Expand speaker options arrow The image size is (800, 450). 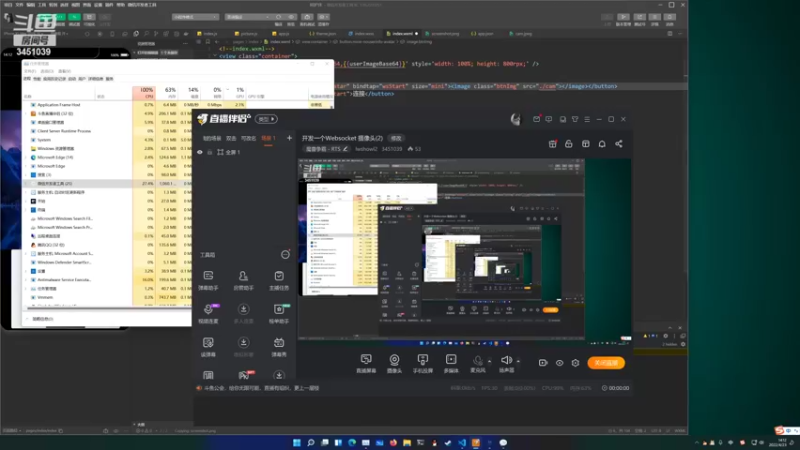(518, 361)
